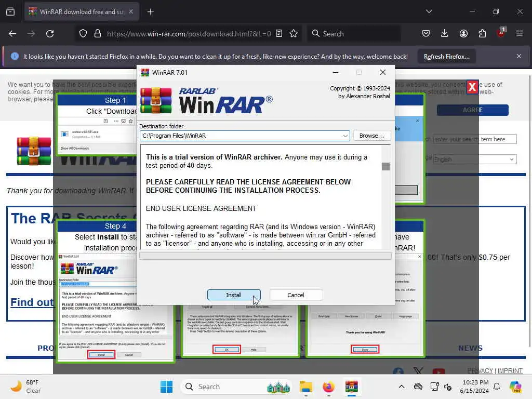Open Firefox downloads panel
Image resolution: width=532 pixels, height=399 pixels.
click(x=445, y=34)
